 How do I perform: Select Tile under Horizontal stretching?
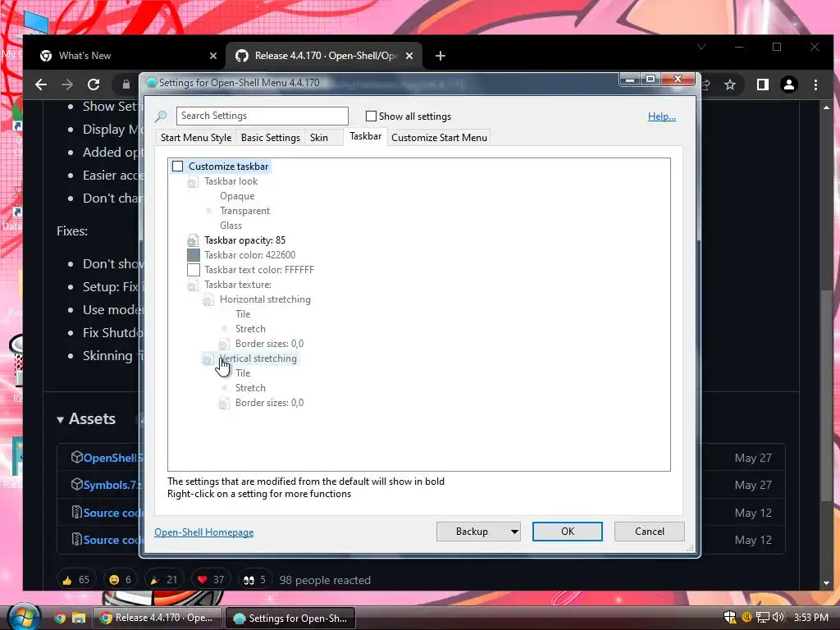tap(243, 314)
